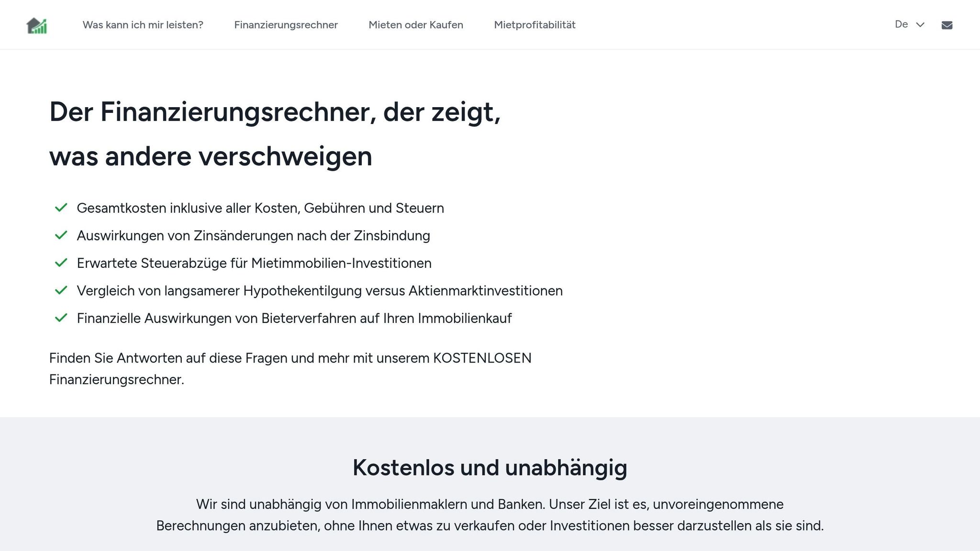
Task: Open Mietprofitabilität page
Action: 535,25
